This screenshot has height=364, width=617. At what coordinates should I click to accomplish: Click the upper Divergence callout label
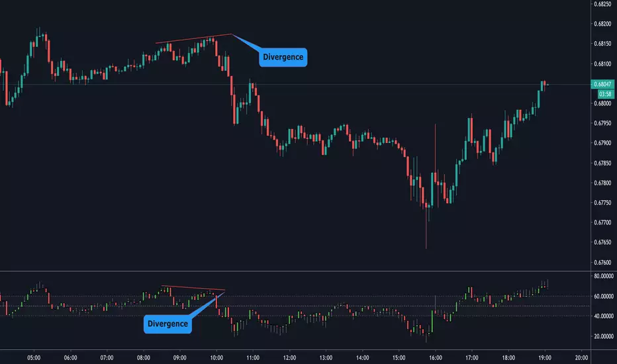(283, 57)
